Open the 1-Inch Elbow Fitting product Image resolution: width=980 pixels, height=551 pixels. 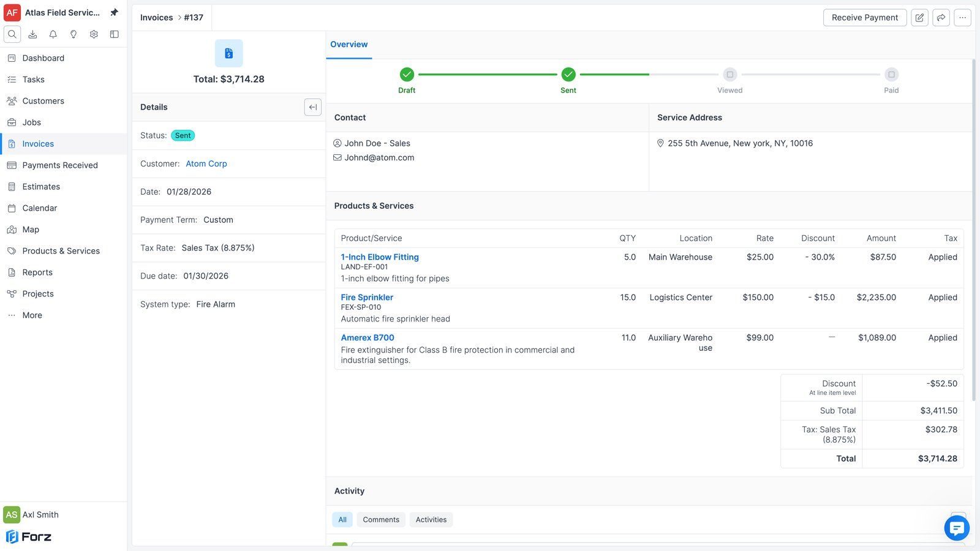pos(380,257)
